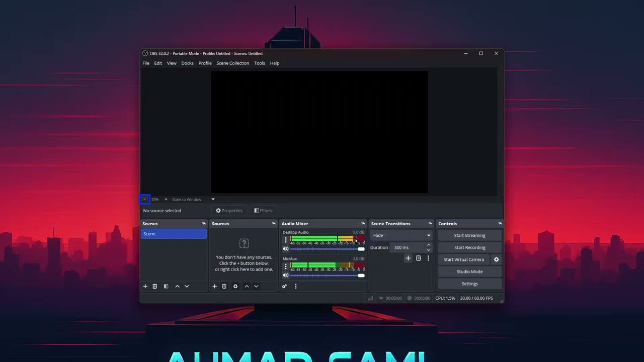This screenshot has height=362, width=644.
Task: Add a new source with plus icon
Action: (x=214, y=286)
